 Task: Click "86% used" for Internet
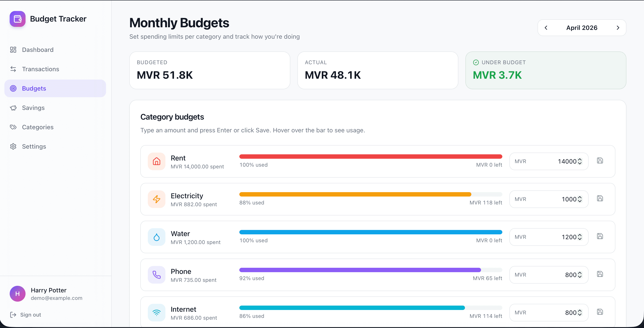click(x=252, y=316)
